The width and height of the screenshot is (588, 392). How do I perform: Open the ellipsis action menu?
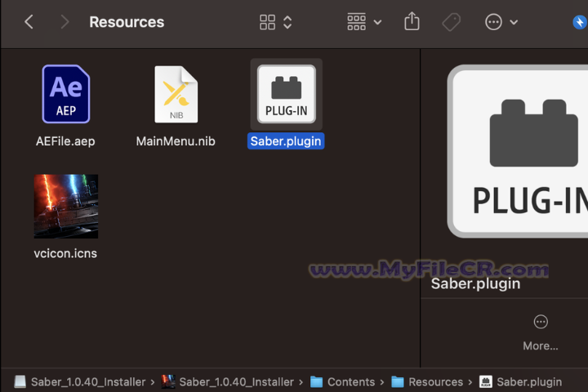point(493,22)
